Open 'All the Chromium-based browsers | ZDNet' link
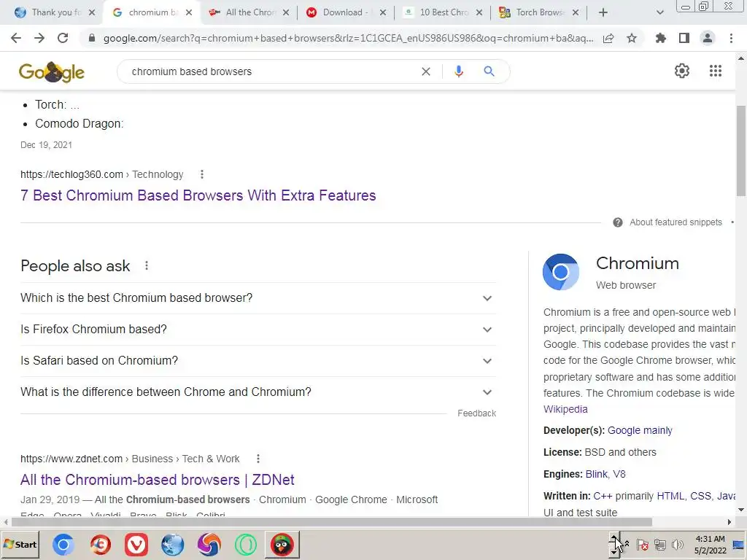747x560 pixels. (158, 480)
